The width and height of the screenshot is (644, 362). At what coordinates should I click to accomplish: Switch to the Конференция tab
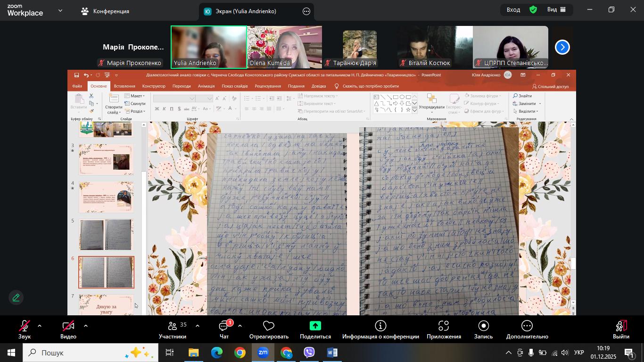pyautogui.click(x=105, y=11)
